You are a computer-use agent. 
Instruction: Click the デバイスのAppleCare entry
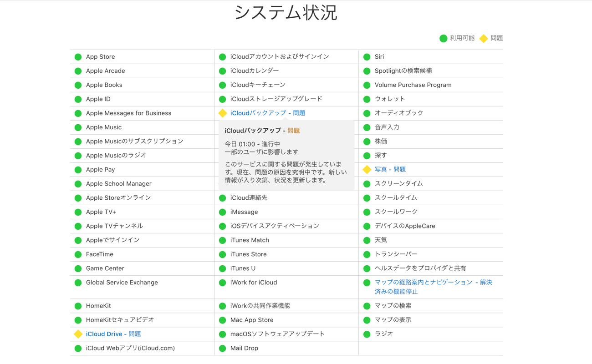click(405, 226)
